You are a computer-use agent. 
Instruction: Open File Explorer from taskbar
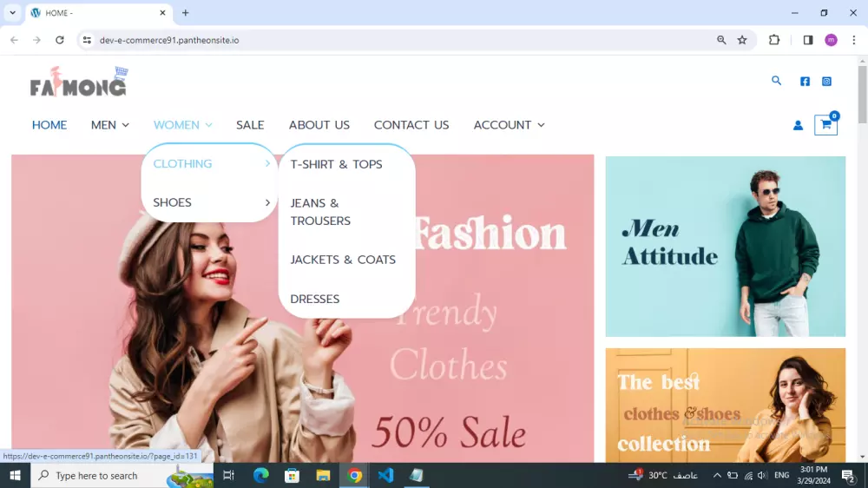coord(323,475)
